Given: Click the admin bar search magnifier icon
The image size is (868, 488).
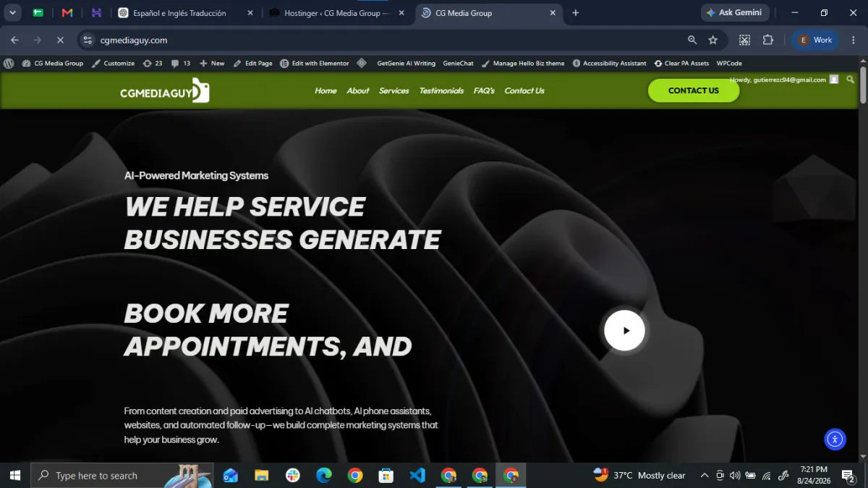Looking at the screenshot, I should [851, 79].
